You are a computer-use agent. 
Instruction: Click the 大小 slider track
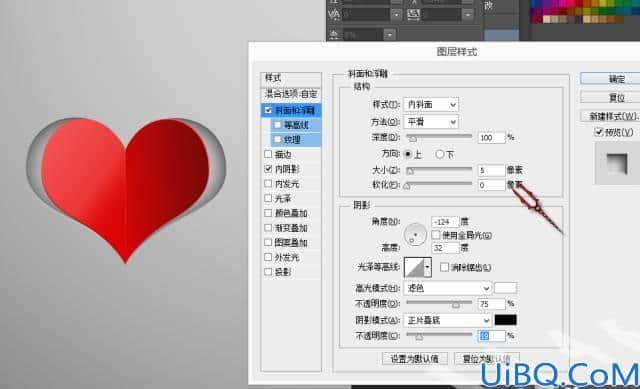pyautogui.click(x=439, y=169)
